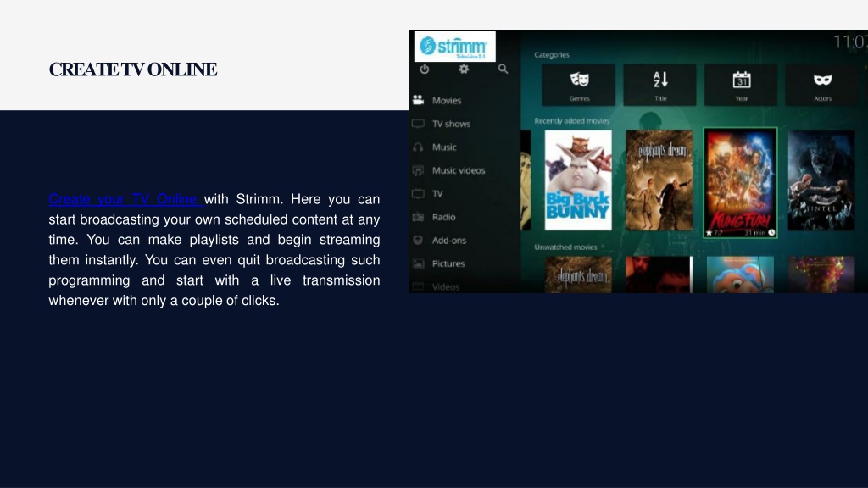Open the dark red unwatched movie thumbnail
The width and height of the screenshot is (868, 488).
pos(659,274)
